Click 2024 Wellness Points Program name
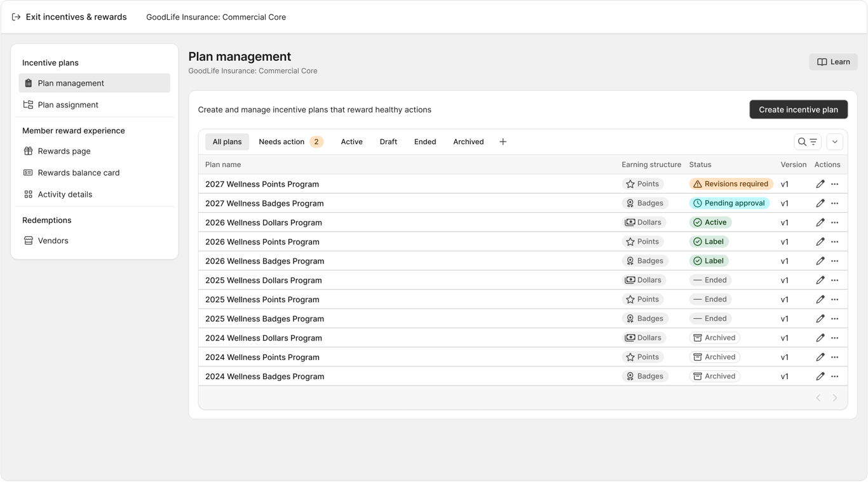Screen dimensions: 868x482 pos(262,358)
